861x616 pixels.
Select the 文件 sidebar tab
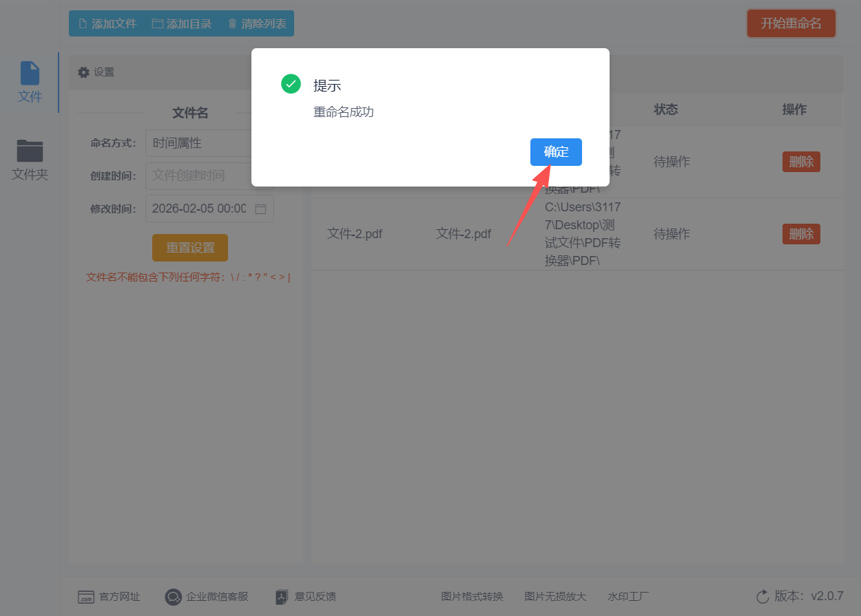click(x=30, y=81)
